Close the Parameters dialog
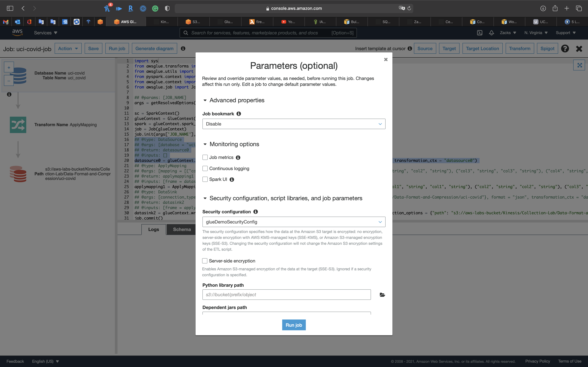This screenshot has width=588, height=367. 386,59
